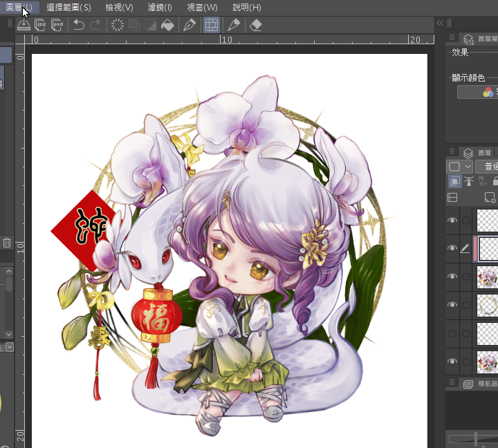Click the lock layer icon

[x=495, y=181]
